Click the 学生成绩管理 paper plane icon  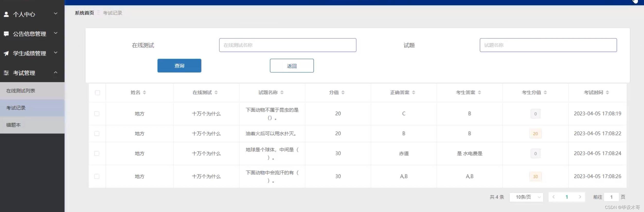[x=6, y=54]
